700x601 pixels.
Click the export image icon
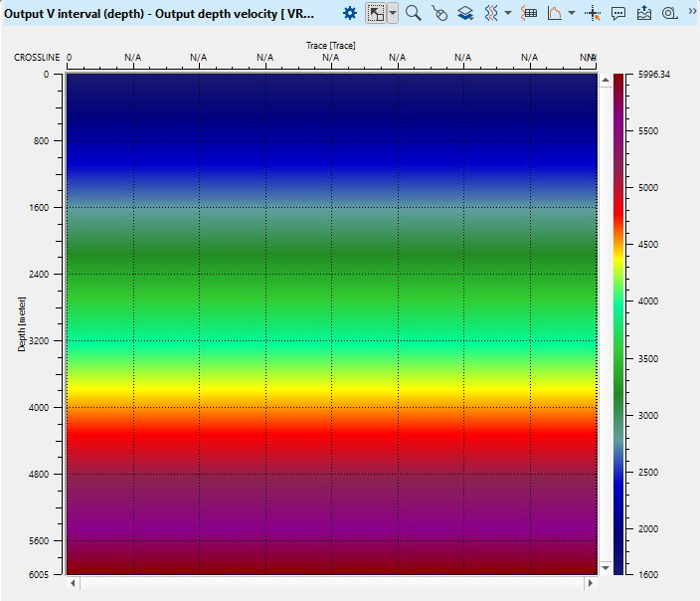tap(643, 13)
